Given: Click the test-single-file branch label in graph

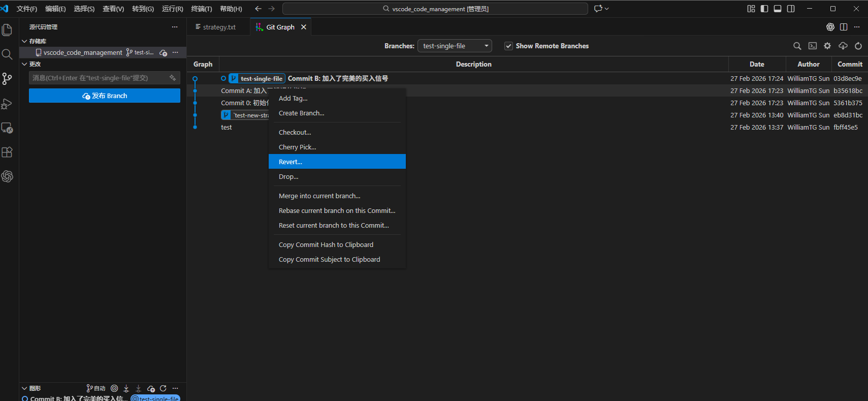Looking at the screenshot, I should 257,78.
